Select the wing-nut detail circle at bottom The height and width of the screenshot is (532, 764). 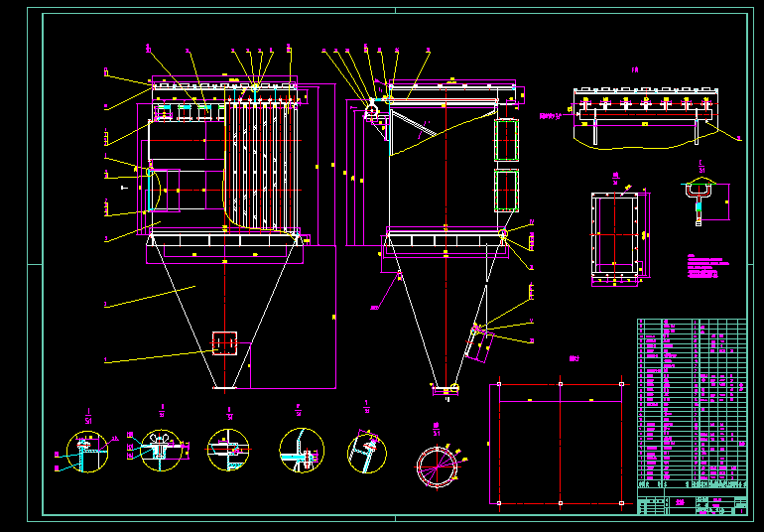point(161,450)
